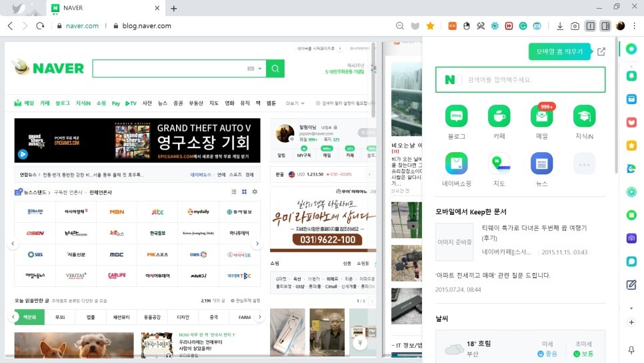The height and width of the screenshot is (363, 644).
Task: Expand the 더보기 menu dropdown
Action: point(295,103)
